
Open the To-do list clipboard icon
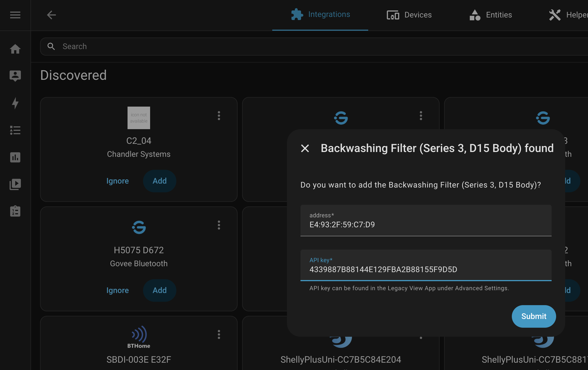pyautogui.click(x=15, y=211)
